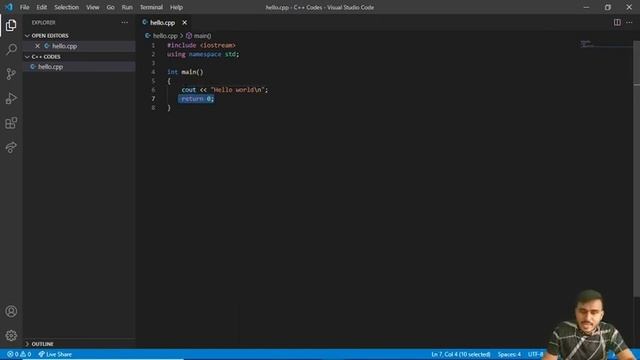
Task: Expand the Outline section
Action: tap(27, 344)
